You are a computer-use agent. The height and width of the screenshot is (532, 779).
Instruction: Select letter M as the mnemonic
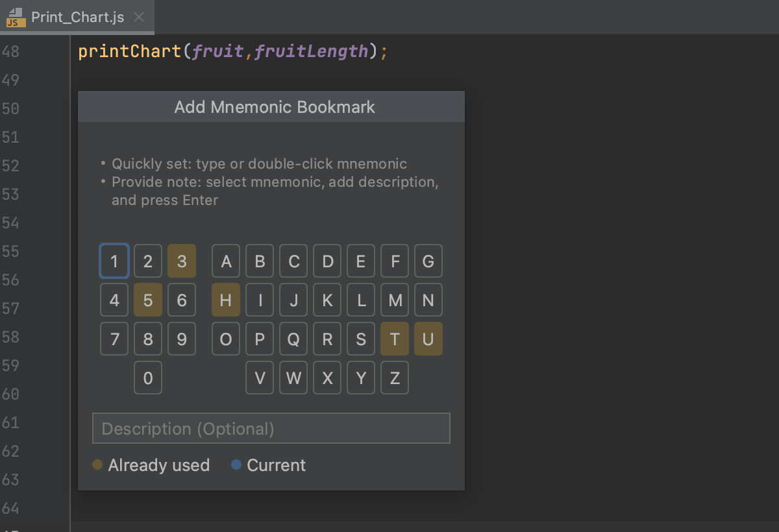pos(395,300)
